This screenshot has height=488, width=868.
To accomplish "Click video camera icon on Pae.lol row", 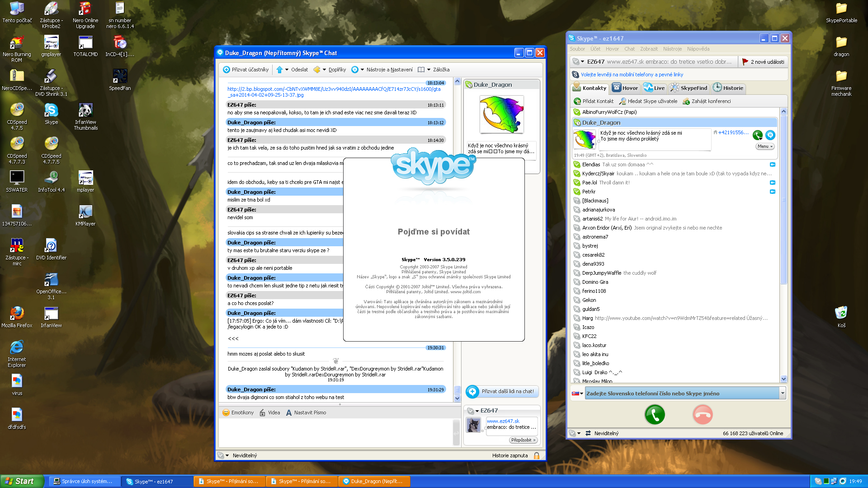I will click(773, 183).
